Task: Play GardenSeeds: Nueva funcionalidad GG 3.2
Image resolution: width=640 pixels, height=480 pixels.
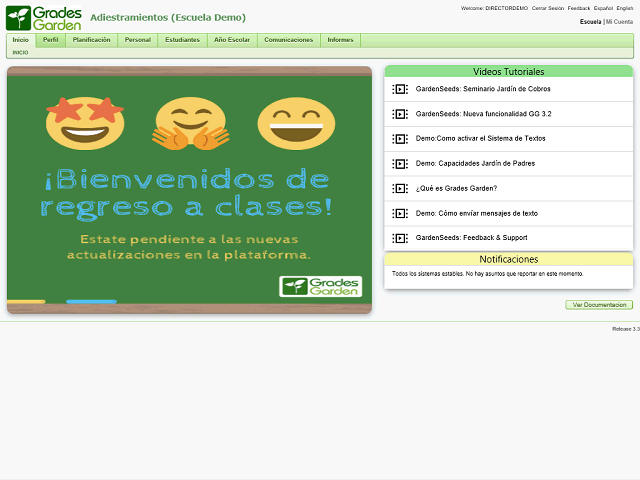Action: point(483,114)
